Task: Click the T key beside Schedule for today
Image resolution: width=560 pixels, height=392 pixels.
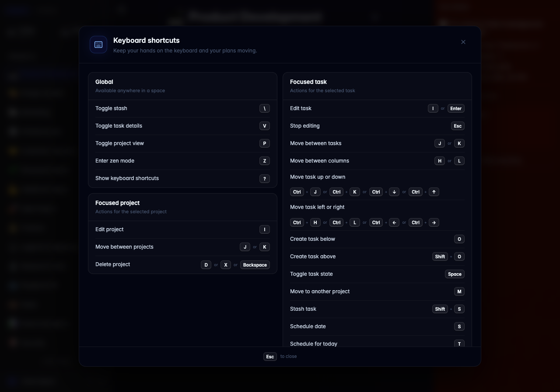Action: (x=459, y=343)
